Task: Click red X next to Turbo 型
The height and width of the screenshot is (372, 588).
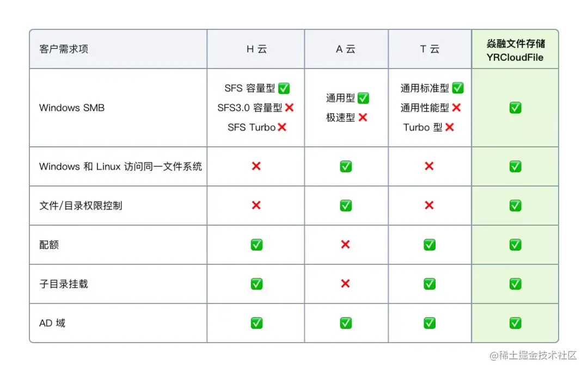Action: click(450, 127)
